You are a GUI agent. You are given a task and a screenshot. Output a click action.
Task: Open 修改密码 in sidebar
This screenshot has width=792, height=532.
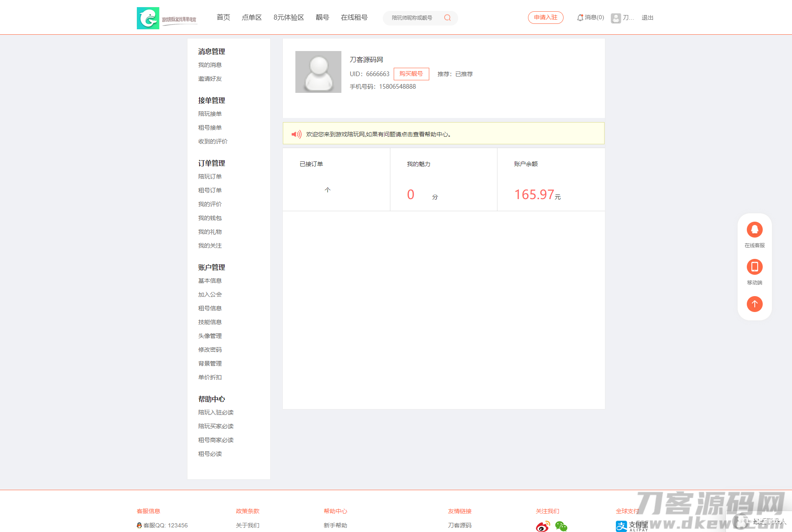click(x=210, y=350)
